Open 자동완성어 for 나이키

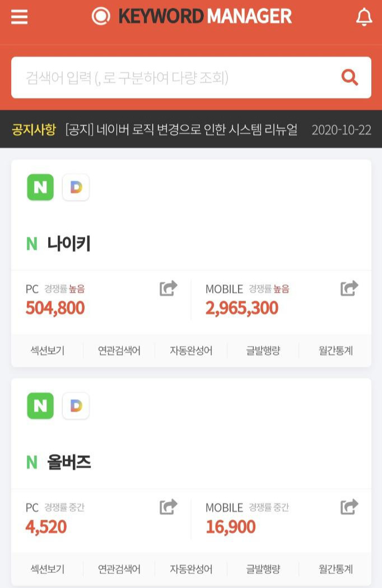(x=191, y=351)
